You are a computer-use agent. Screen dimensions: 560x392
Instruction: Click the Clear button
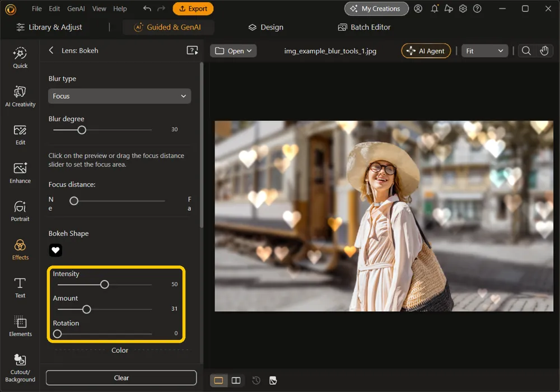[121, 377]
